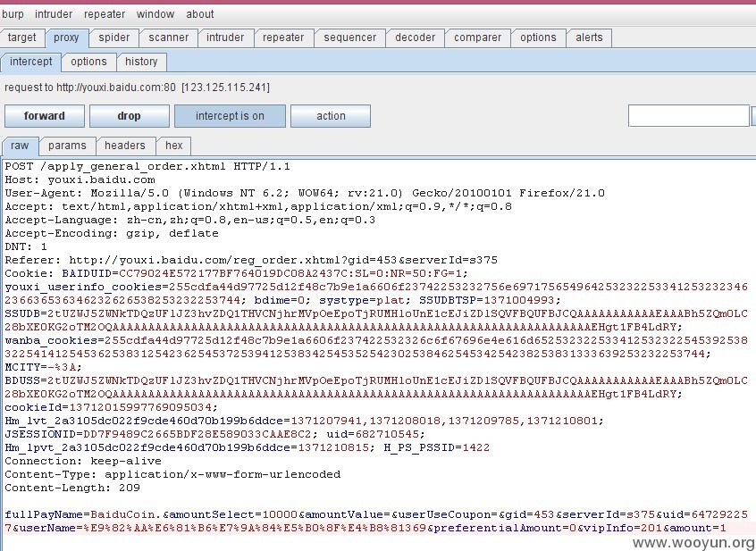756x551 pixels.
Task: View the proxy history sub-tab
Action: pyautogui.click(x=141, y=62)
